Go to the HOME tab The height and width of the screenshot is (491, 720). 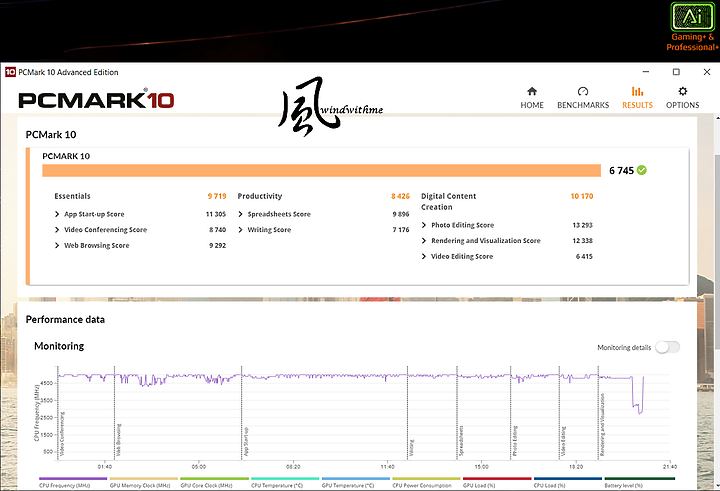tap(532, 98)
